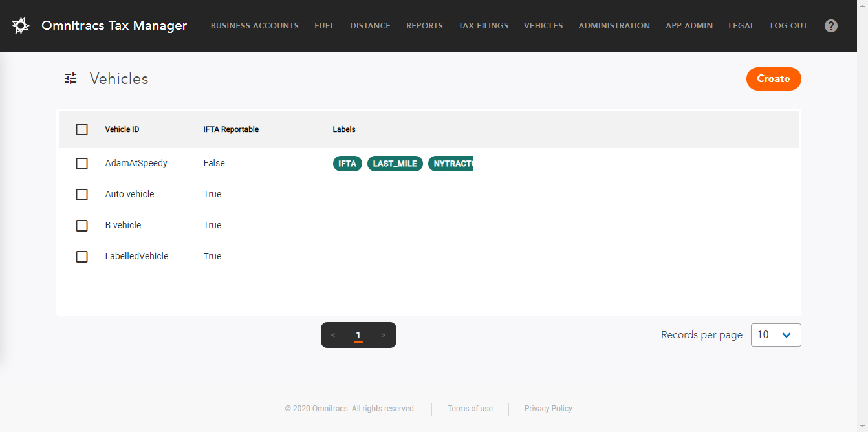Click the Vehicles page heading
868x432 pixels.
[x=119, y=79]
